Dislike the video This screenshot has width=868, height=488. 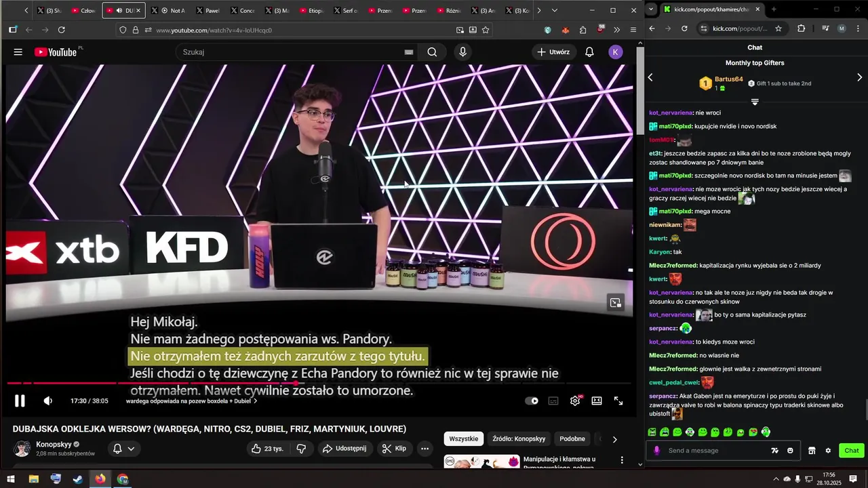(x=301, y=449)
